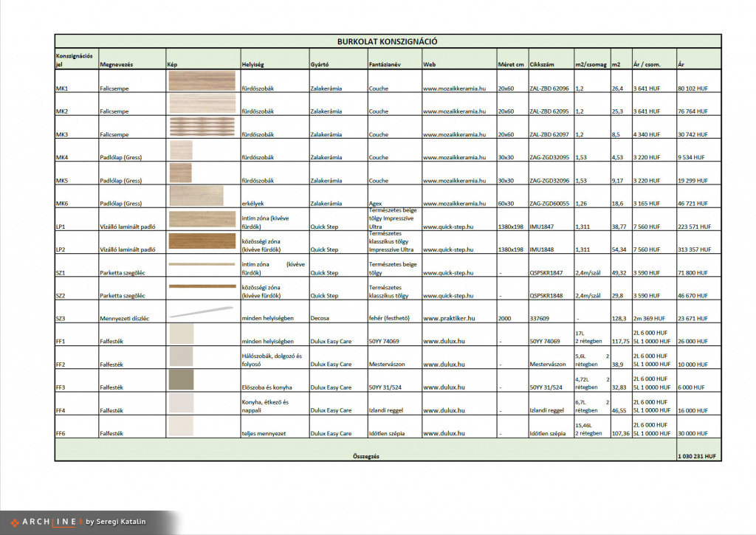
Task: Select the 'Gyártó' column header
Action: [320, 64]
